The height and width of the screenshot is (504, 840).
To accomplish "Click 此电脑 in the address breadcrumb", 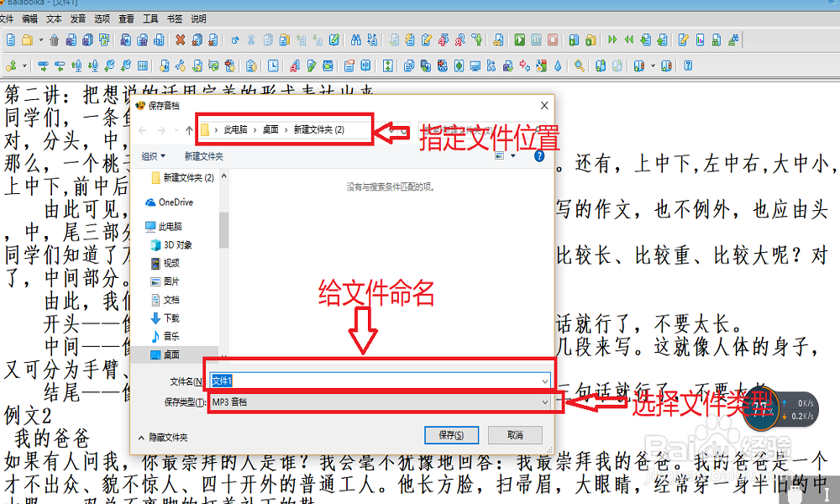I will (x=236, y=129).
